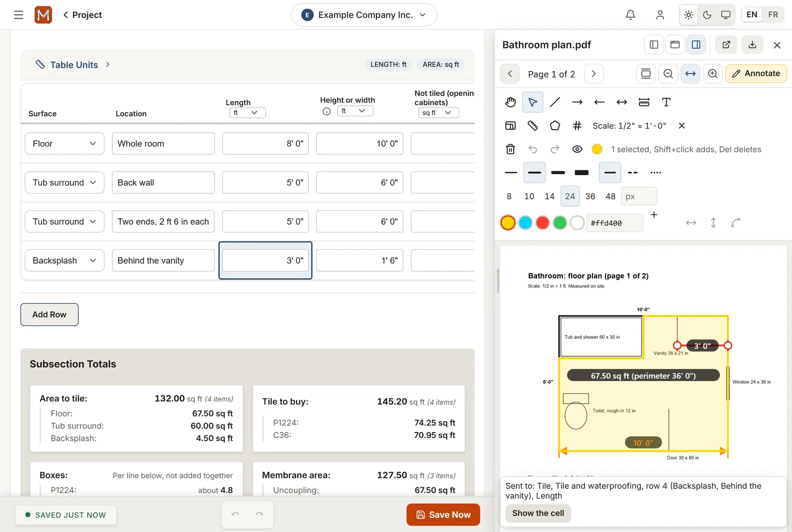This screenshot has height=532, width=792.
Task: Zoom in on the PDF page
Action: tap(713, 74)
